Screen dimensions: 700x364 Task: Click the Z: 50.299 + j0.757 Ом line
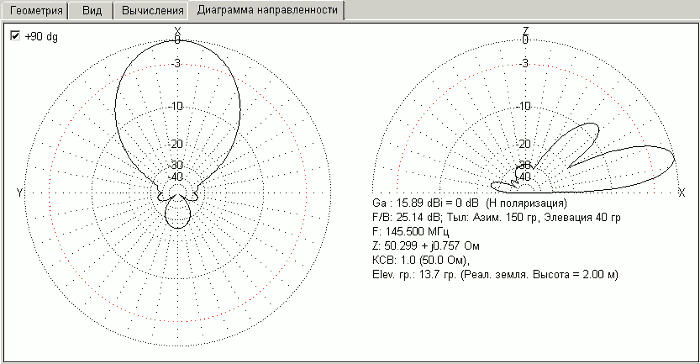coord(426,246)
